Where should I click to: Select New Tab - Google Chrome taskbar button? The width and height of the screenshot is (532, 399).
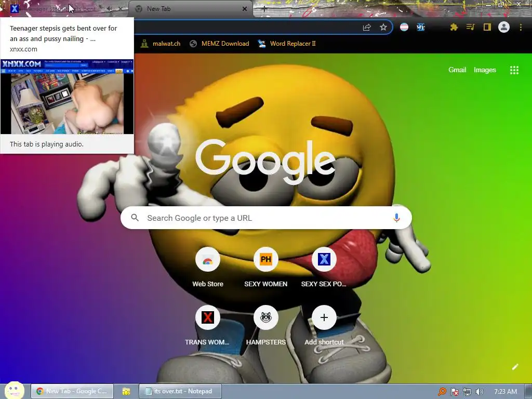(x=72, y=391)
